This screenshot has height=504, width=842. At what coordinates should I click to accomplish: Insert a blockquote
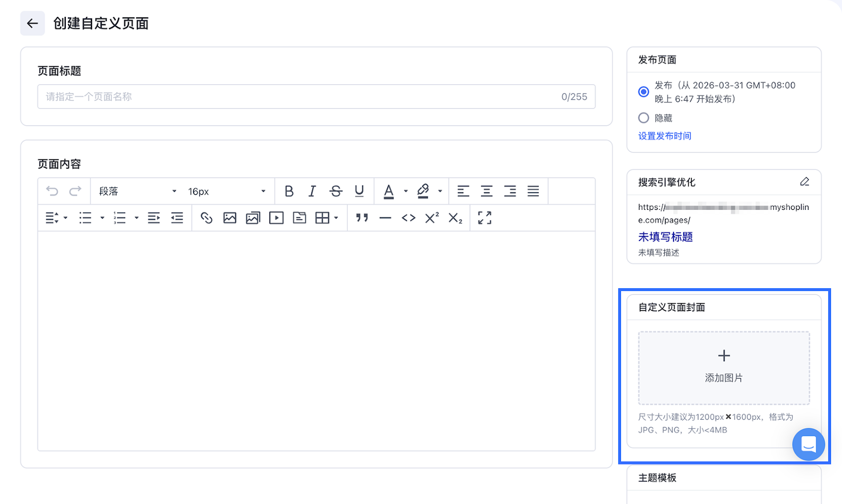[362, 218]
